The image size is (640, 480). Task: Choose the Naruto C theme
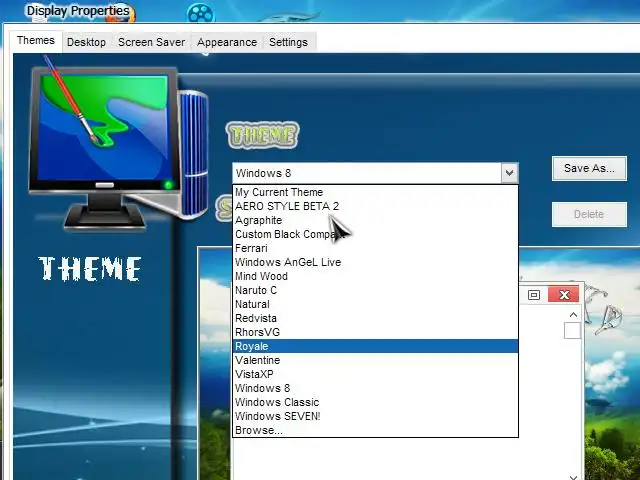tap(375, 290)
